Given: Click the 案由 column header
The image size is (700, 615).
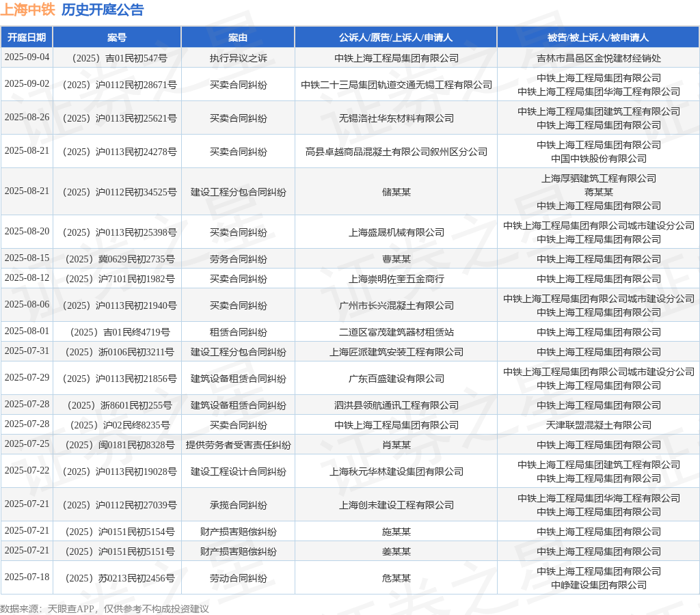Looking at the screenshot, I should point(238,38).
